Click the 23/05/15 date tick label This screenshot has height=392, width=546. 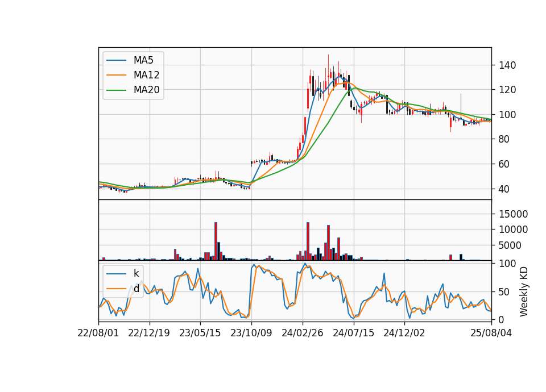click(200, 333)
